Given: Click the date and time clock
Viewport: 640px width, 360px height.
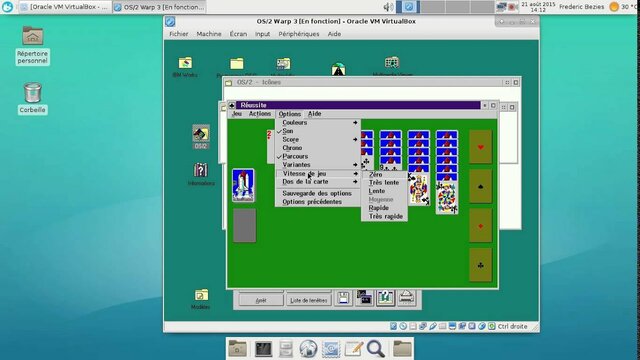Looking at the screenshot, I should point(538,7).
